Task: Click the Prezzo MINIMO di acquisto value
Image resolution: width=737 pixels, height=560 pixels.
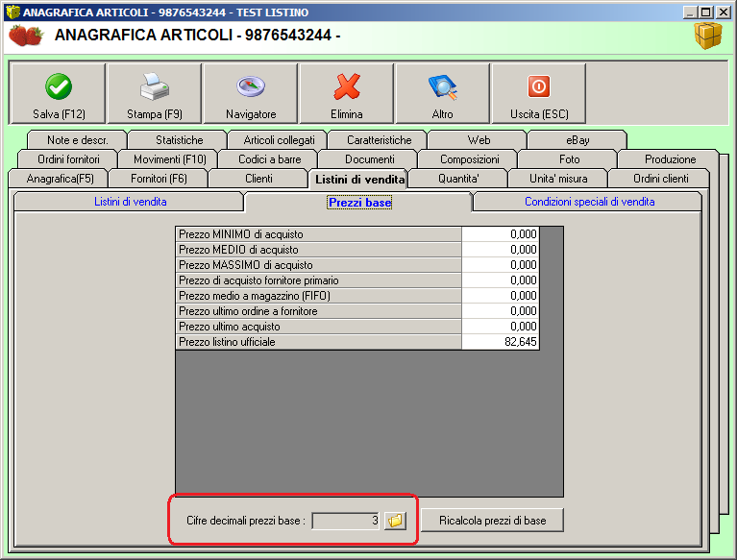Action: point(500,234)
